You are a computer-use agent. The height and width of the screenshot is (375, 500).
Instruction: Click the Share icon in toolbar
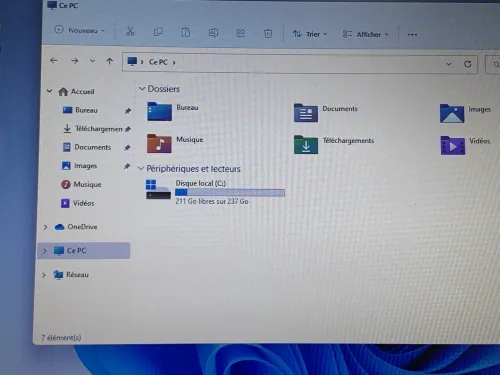pos(241,33)
